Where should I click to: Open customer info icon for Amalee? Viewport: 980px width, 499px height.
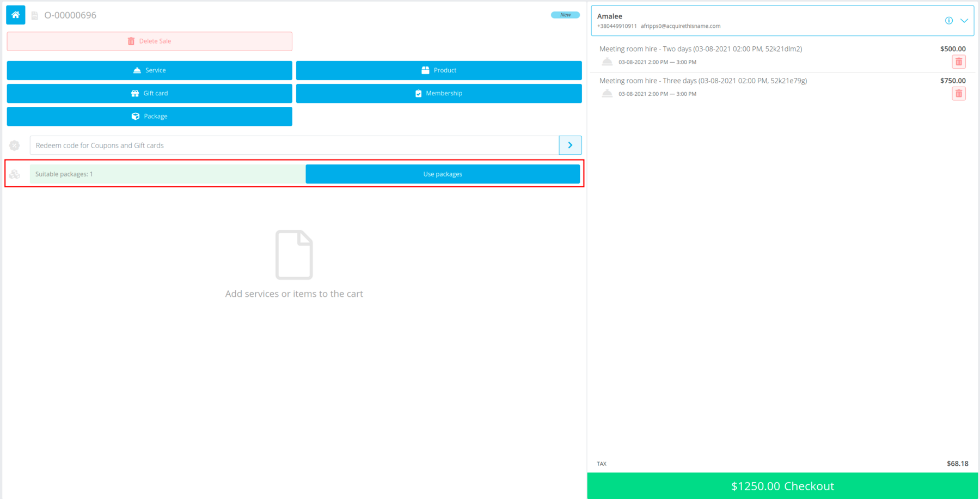[x=948, y=21]
